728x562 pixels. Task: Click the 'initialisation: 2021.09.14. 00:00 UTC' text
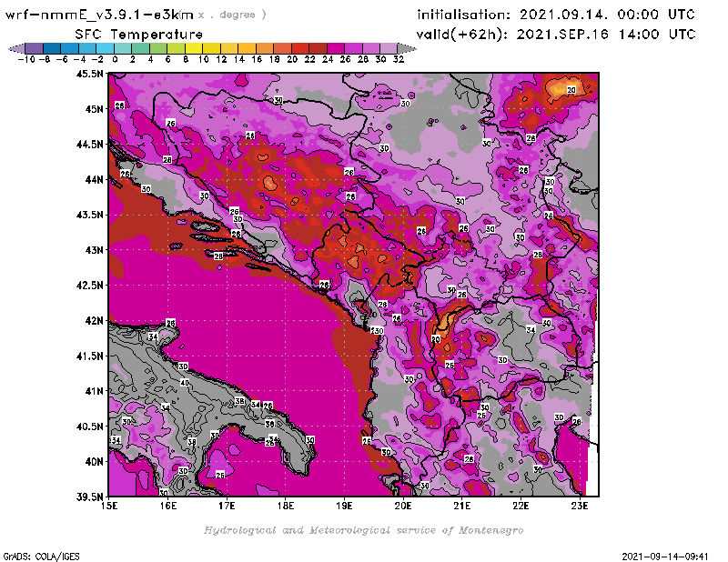click(x=556, y=15)
